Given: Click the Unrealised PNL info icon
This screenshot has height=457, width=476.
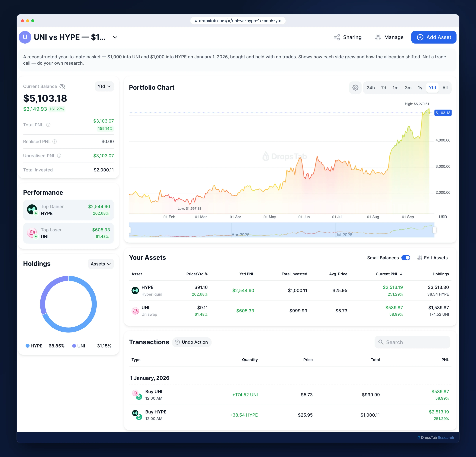Looking at the screenshot, I should 59,156.
